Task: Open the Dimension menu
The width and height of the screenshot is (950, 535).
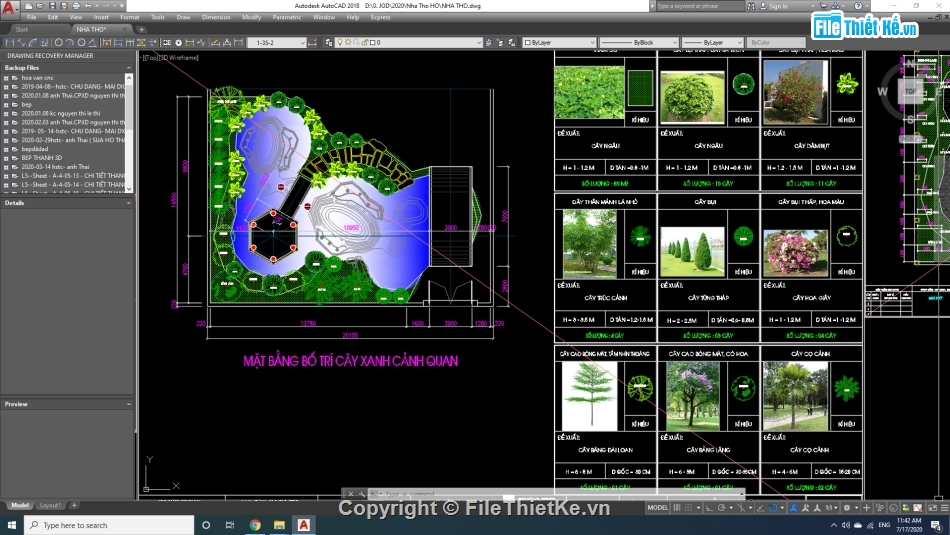Action: point(216,18)
